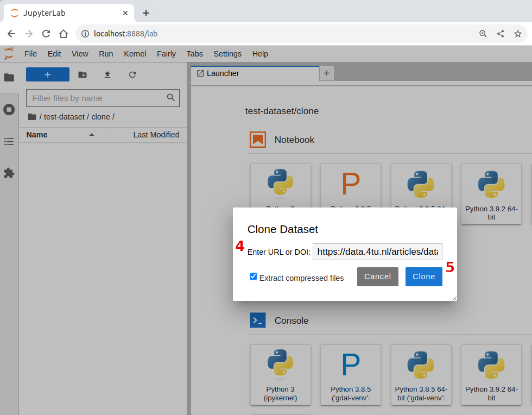Open the running terminals and kernels icon
532x415 pixels.
pyautogui.click(x=9, y=109)
